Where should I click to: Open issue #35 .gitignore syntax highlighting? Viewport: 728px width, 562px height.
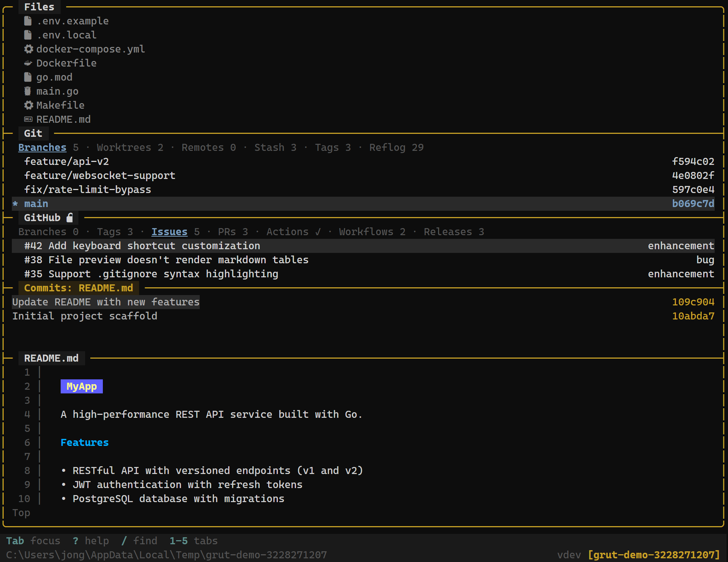pyautogui.click(x=363, y=274)
